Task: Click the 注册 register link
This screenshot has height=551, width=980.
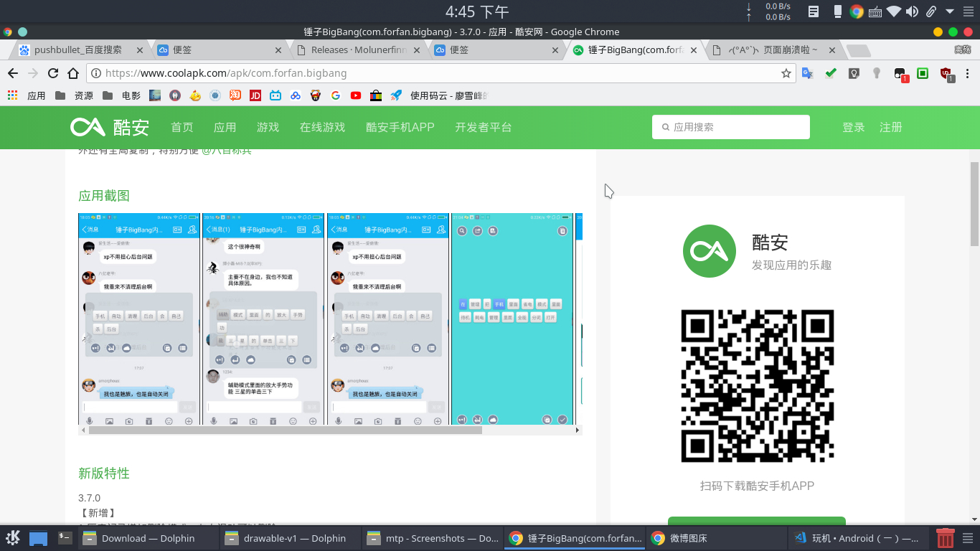Action: [x=891, y=127]
